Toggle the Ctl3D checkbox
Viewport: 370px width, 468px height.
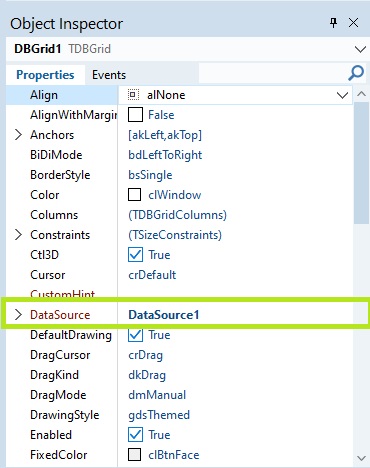(135, 255)
